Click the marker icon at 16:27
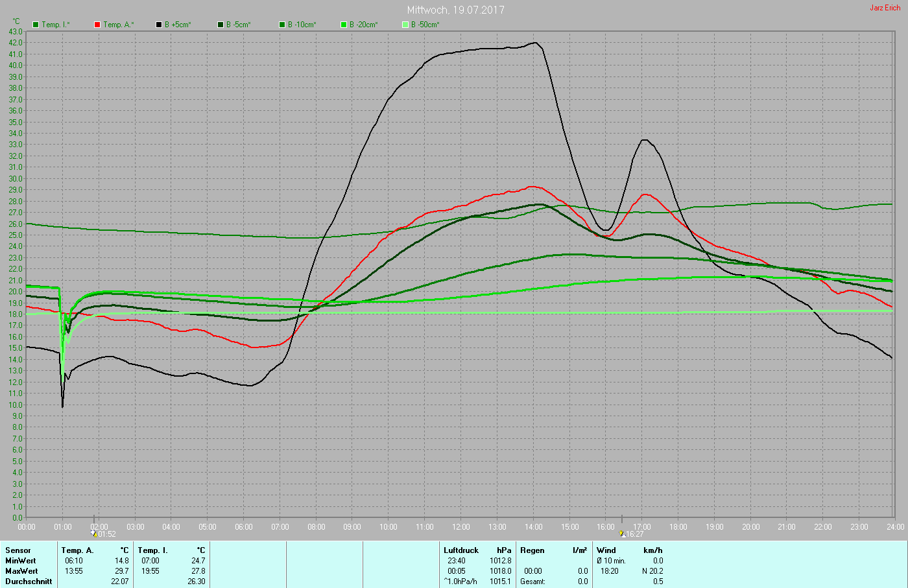The width and height of the screenshot is (908, 588). [622, 534]
